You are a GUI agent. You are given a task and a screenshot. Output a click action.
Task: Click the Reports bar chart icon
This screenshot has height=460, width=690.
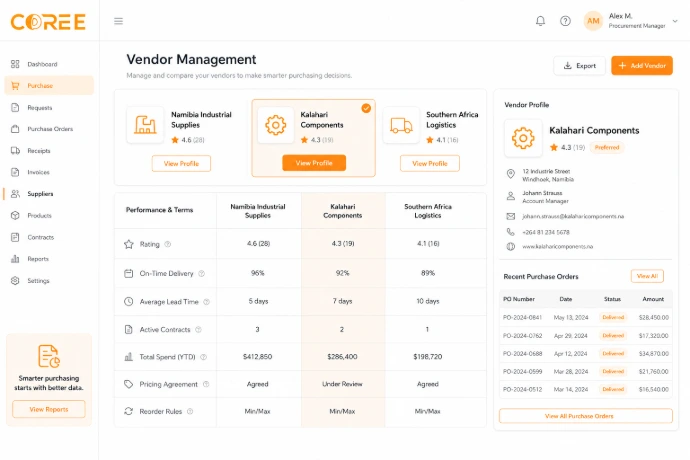pos(15,259)
